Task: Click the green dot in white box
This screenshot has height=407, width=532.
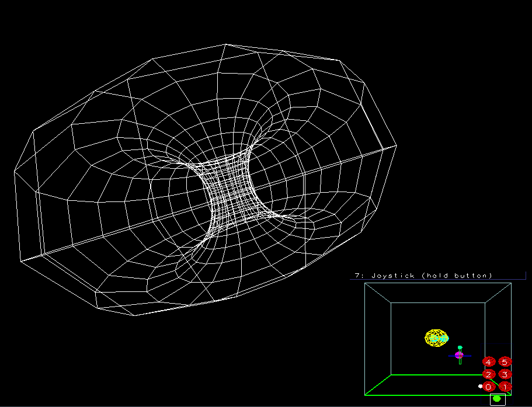Action: (497, 399)
